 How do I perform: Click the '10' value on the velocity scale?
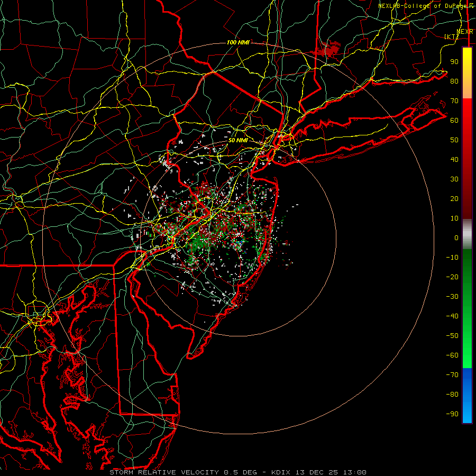point(454,218)
